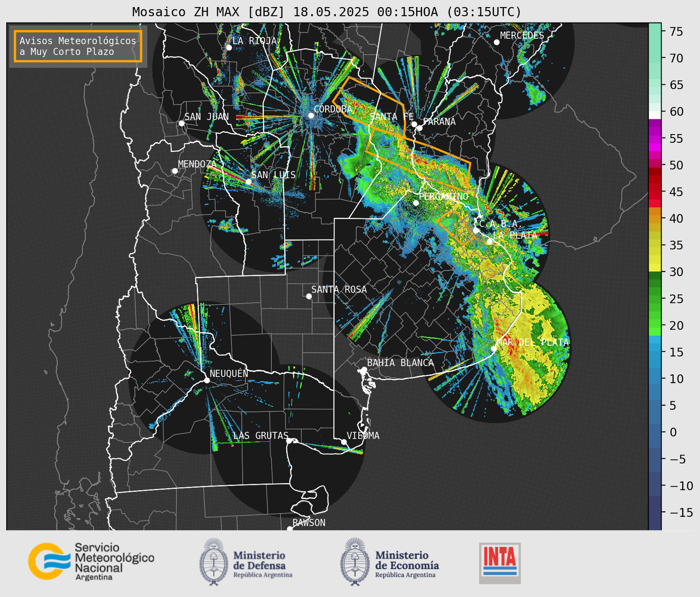The height and width of the screenshot is (597, 700).
Task: Click the MENDOZA city label
Action: (x=197, y=164)
